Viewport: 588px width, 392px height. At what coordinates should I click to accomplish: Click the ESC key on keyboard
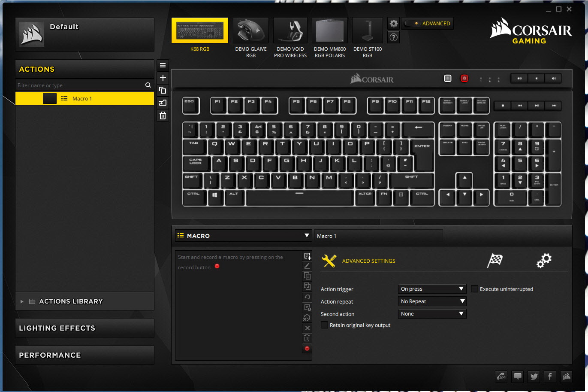click(190, 106)
